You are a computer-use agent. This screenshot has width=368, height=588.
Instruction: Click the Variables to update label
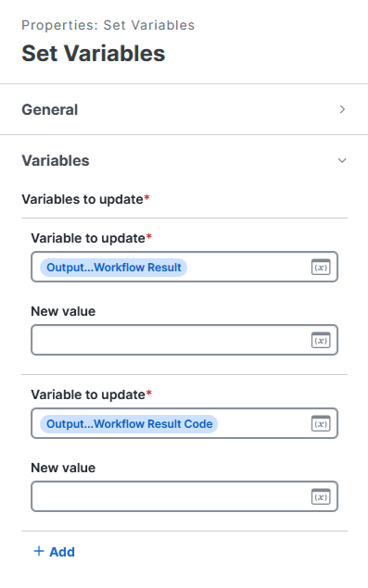tap(85, 199)
